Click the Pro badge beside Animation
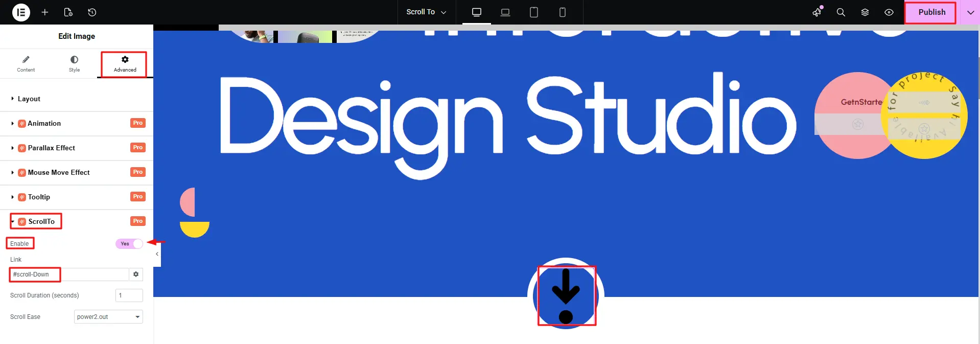Screen dimensions: 980x344 138,123
